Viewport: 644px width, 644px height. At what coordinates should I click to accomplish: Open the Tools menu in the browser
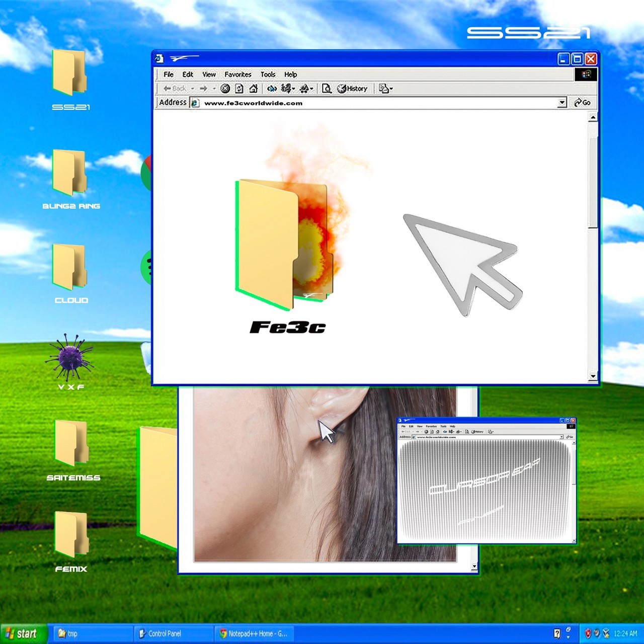tap(268, 74)
